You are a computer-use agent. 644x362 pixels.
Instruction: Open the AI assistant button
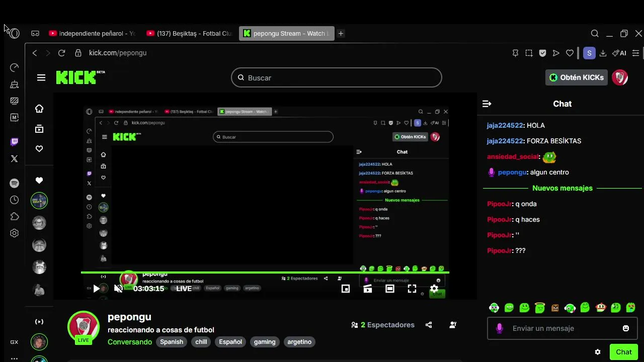[619, 53]
